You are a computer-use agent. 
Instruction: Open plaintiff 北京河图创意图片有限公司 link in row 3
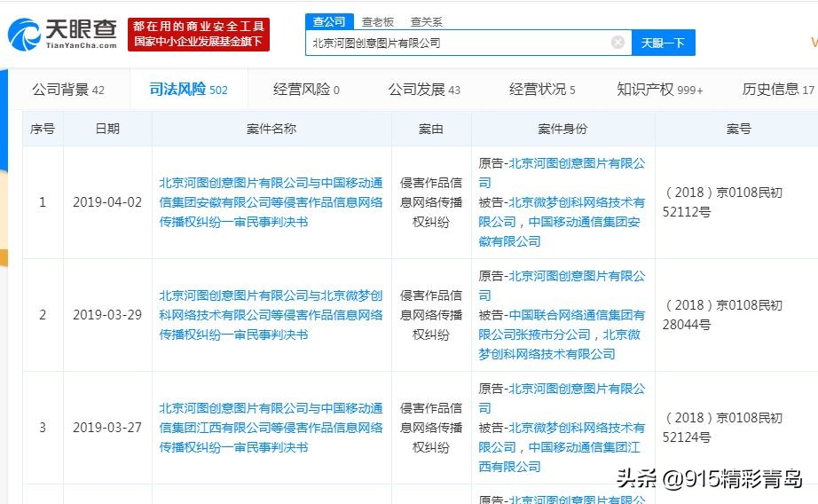(x=562, y=398)
